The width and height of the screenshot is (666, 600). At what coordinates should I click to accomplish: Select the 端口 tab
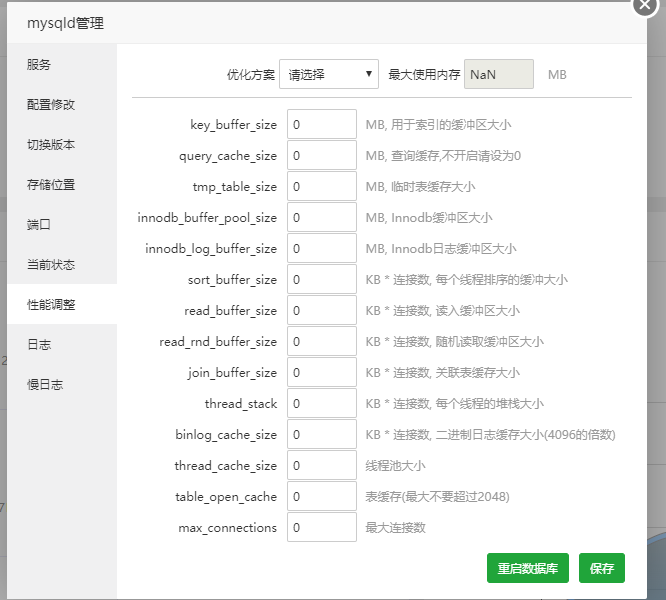click(x=62, y=224)
